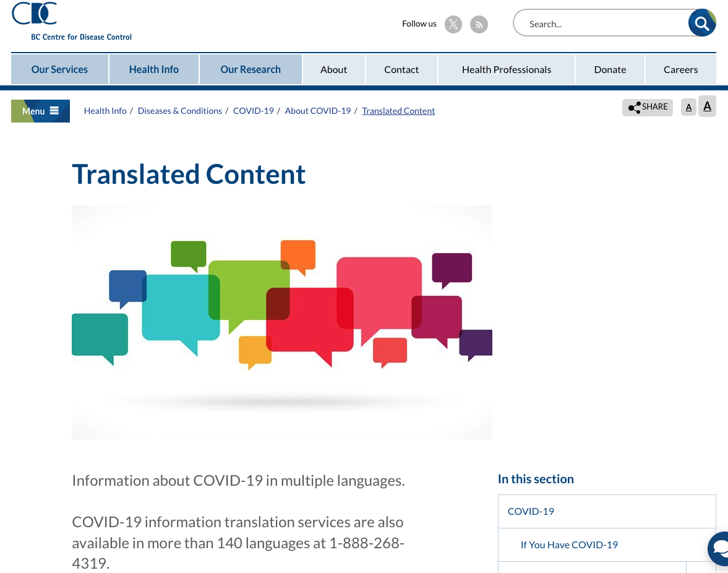This screenshot has height=573, width=728.
Task: Go to About COVID-19 breadcrumb
Action: 317,111
